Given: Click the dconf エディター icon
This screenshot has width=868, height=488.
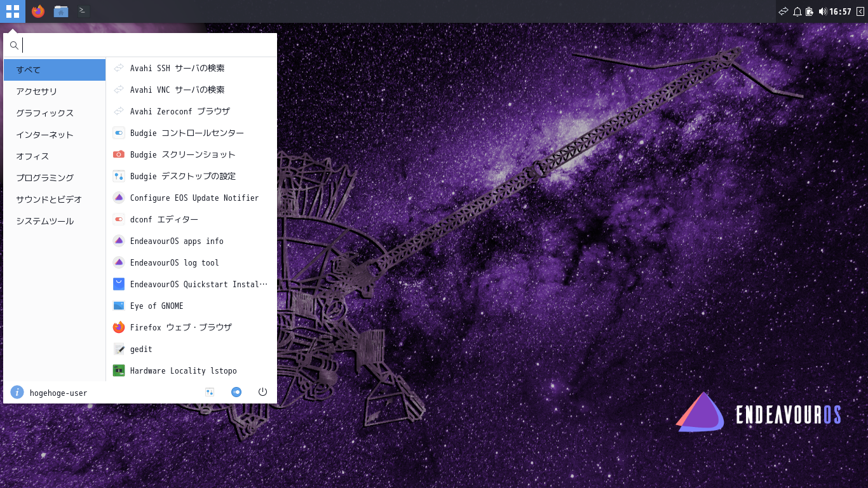Looking at the screenshot, I should tap(119, 219).
